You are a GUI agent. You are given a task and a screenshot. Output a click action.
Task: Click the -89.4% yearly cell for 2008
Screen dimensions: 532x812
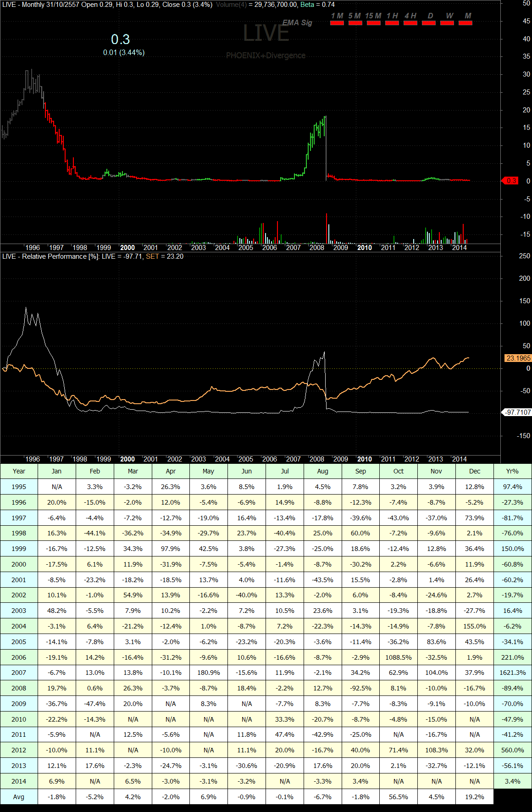click(x=512, y=688)
